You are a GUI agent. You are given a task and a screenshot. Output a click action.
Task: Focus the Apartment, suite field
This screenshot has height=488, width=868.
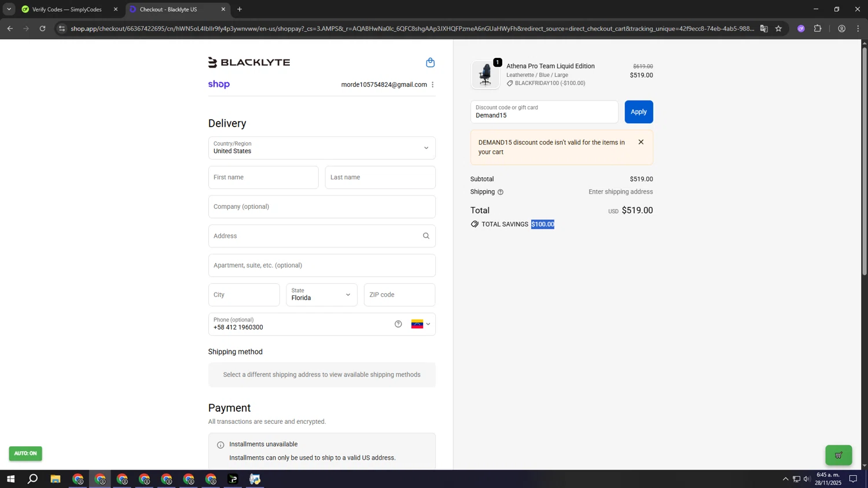(x=322, y=265)
